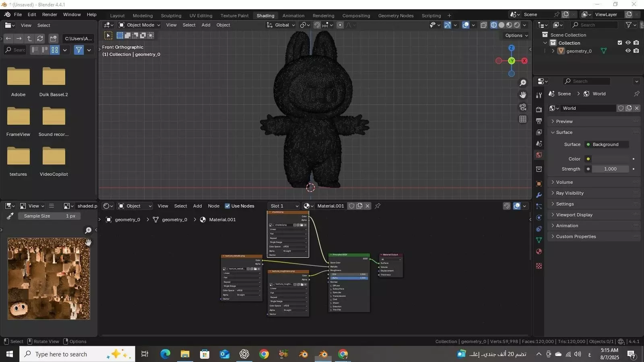Click the file browser refresh icon

coord(40,39)
